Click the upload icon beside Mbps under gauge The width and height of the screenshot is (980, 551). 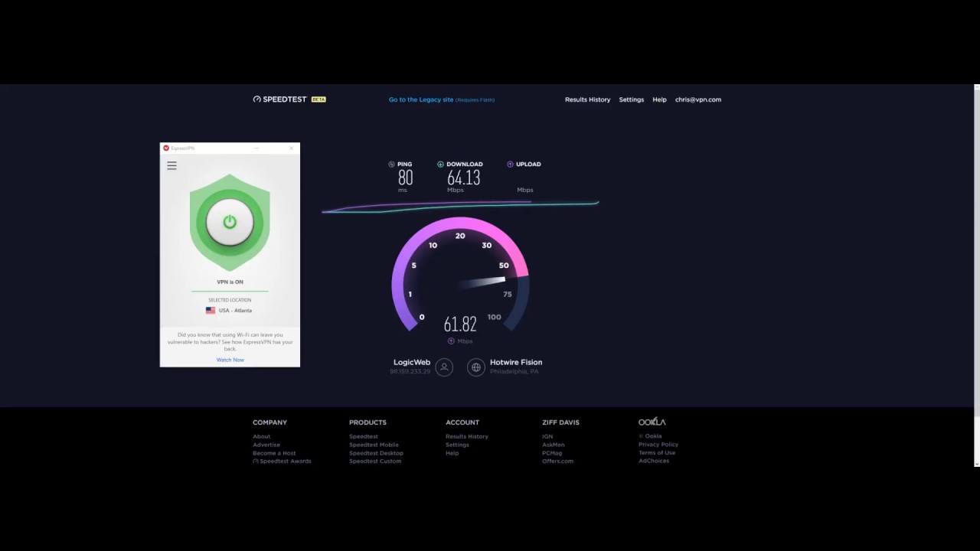click(451, 341)
